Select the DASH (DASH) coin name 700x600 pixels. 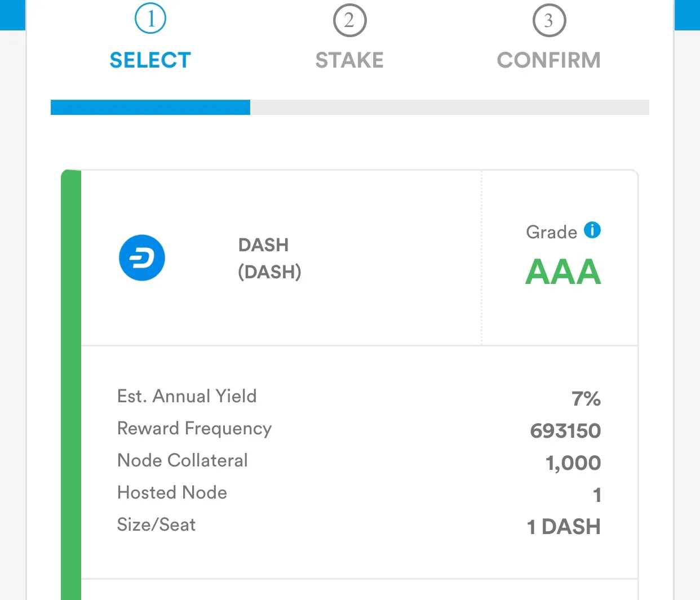click(269, 259)
